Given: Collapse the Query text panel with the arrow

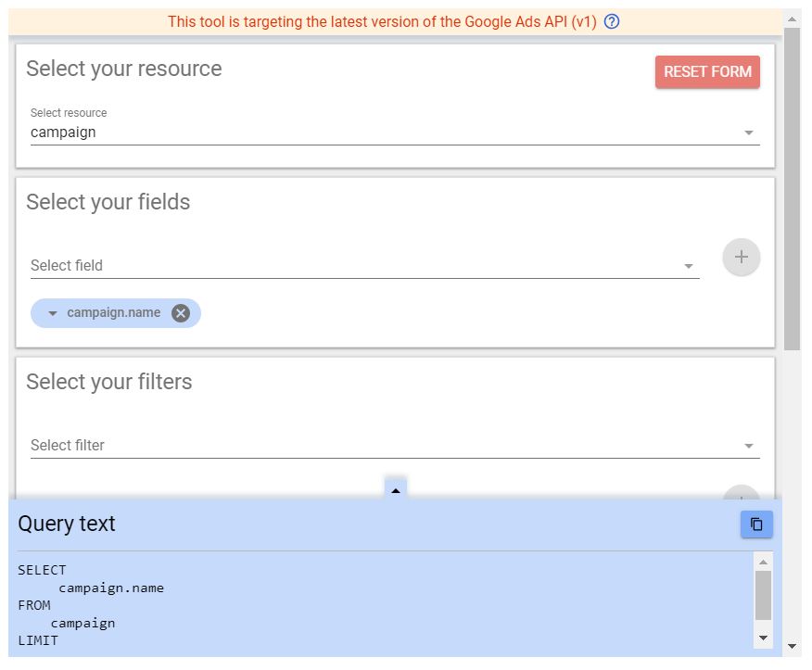Looking at the screenshot, I should pos(396,490).
